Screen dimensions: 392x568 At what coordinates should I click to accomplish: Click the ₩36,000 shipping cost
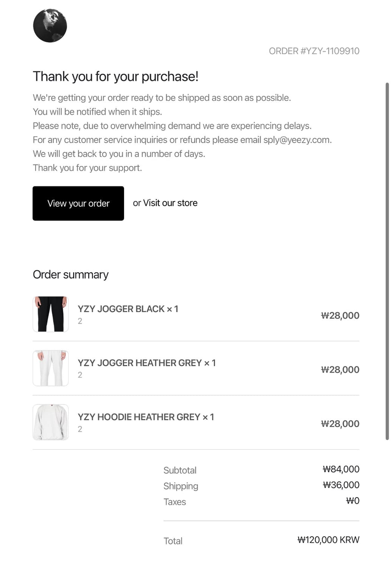[341, 485]
